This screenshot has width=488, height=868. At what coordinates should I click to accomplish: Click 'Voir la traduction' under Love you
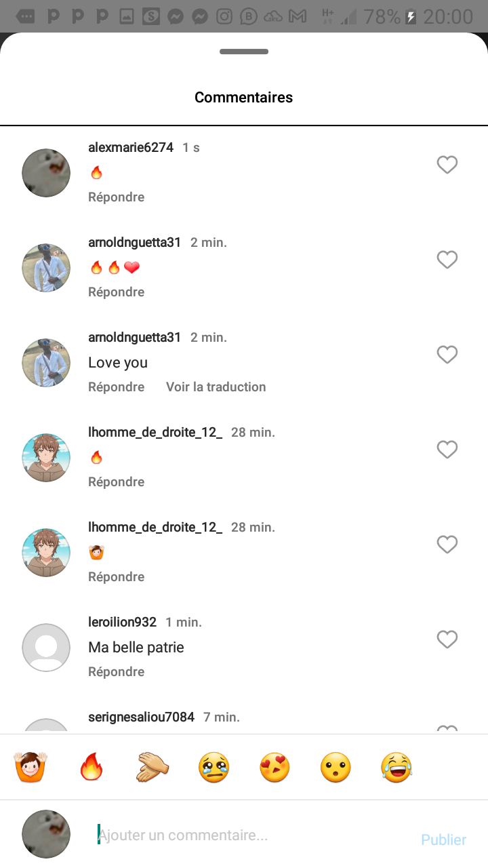pos(216,387)
